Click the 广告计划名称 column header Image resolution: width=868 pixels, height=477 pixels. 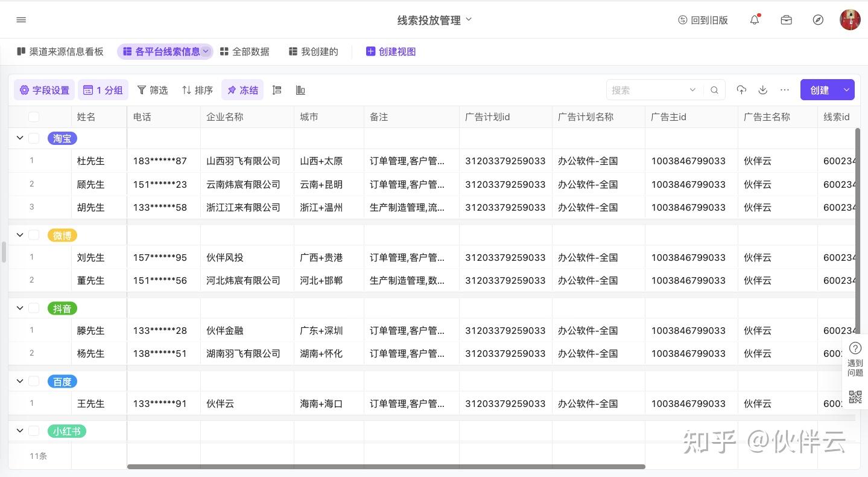coord(598,117)
